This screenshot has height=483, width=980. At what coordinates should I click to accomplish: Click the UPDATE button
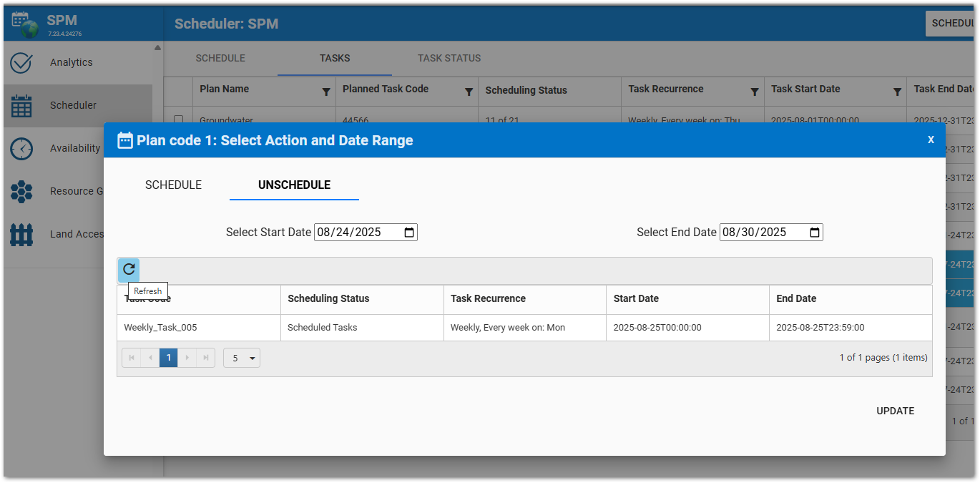click(x=895, y=411)
